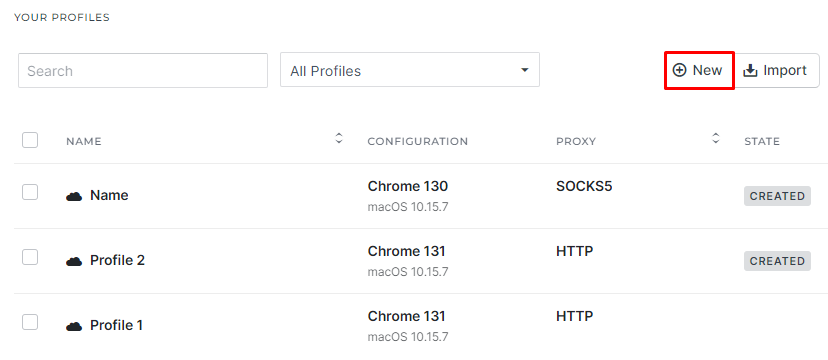Image resolution: width=828 pixels, height=360 pixels.
Task: Tick the select-all checkbox in header
Action: [x=30, y=140]
